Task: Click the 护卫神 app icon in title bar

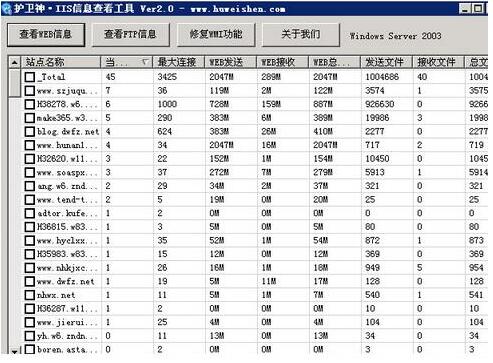Action: coord(7,8)
